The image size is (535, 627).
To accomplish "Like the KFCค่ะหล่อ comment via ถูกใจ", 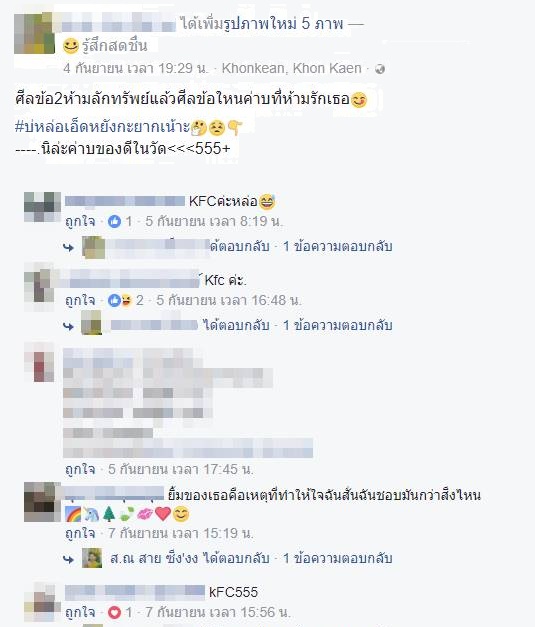I will click(x=80, y=221).
